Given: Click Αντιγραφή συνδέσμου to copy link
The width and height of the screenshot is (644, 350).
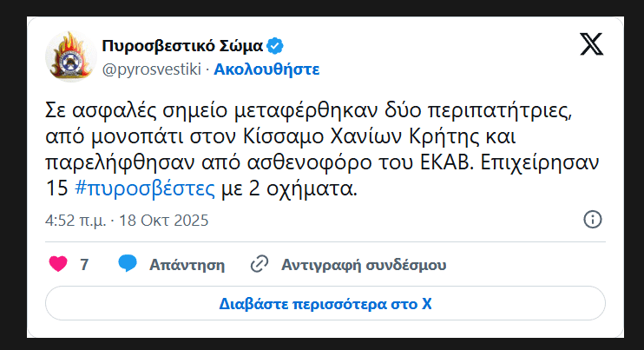Looking at the screenshot, I should (x=364, y=265).
